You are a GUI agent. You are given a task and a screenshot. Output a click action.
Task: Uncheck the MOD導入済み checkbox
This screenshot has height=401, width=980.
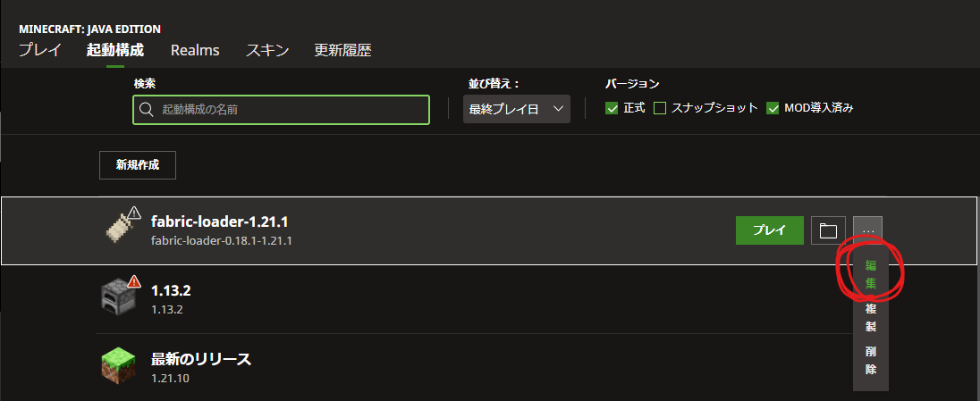pos(773,108)
